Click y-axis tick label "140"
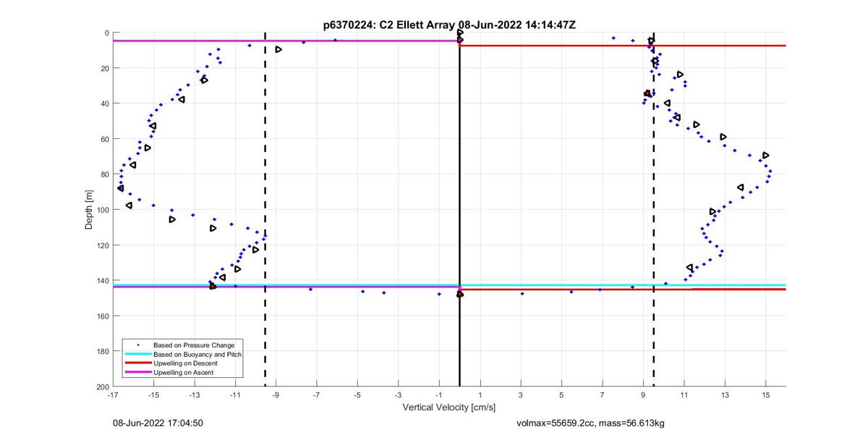The image size is (868, 435). (103, 281)
